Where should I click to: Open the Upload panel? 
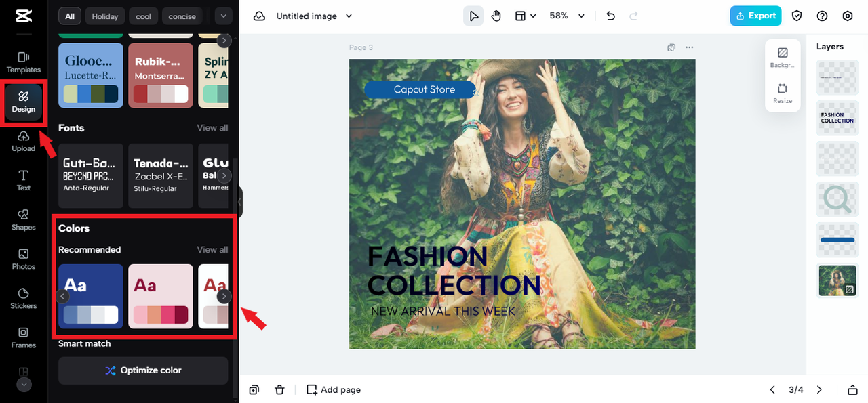24,142
